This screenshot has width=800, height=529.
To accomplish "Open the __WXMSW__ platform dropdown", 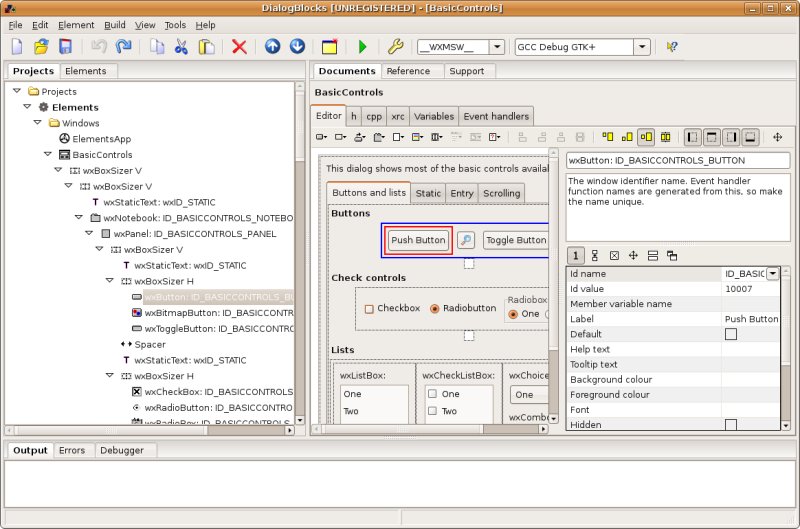I will pyautogui.click(x=496, y=47).
